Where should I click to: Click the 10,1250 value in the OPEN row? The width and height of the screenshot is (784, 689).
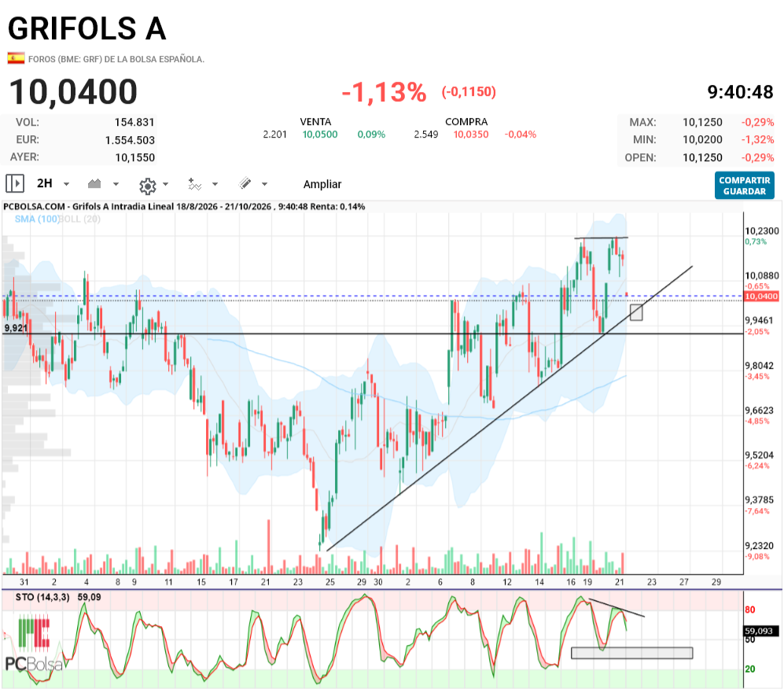[702, 157]
